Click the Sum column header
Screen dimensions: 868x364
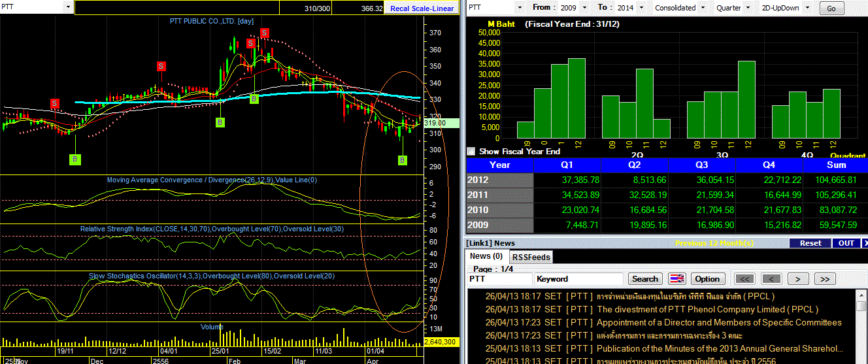click(836, 165)
